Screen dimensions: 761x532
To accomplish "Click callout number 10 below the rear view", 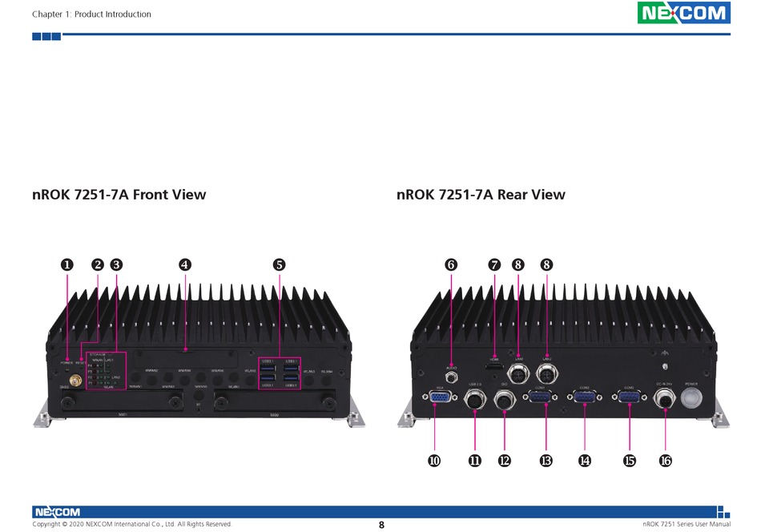I will click(x=434, y=461).
